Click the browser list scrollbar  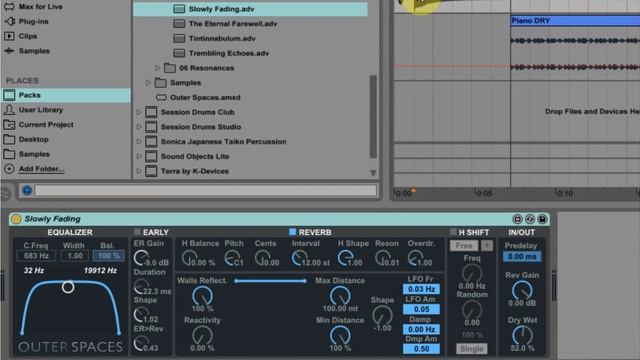373,116
